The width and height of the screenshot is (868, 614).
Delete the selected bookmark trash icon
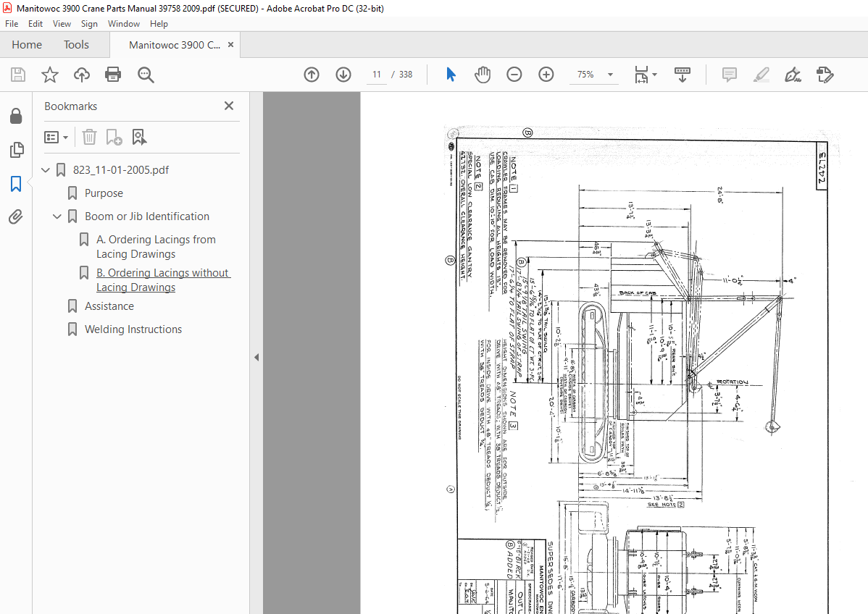tap(89, 137)
